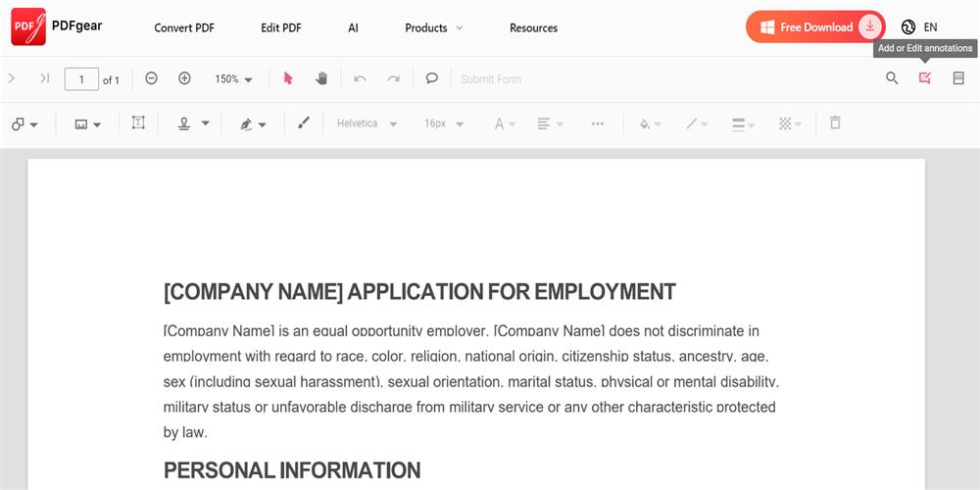The width and height of the screenshot is (980, 490).
Task: Click the ink brush drawing tool
Action: tap(303, 123)
